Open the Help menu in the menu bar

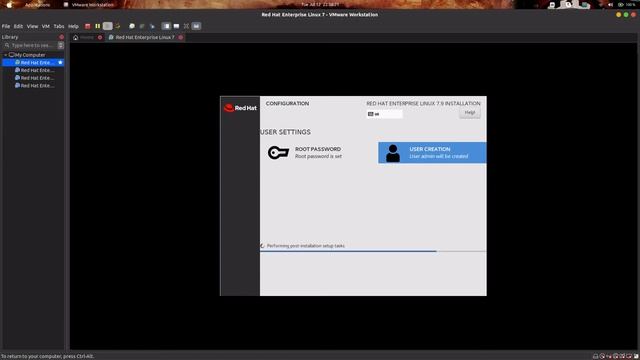[73, 26]
